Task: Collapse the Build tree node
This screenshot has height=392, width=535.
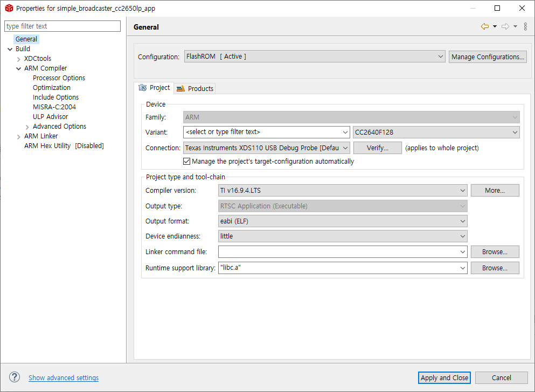Action: (10, 49)
